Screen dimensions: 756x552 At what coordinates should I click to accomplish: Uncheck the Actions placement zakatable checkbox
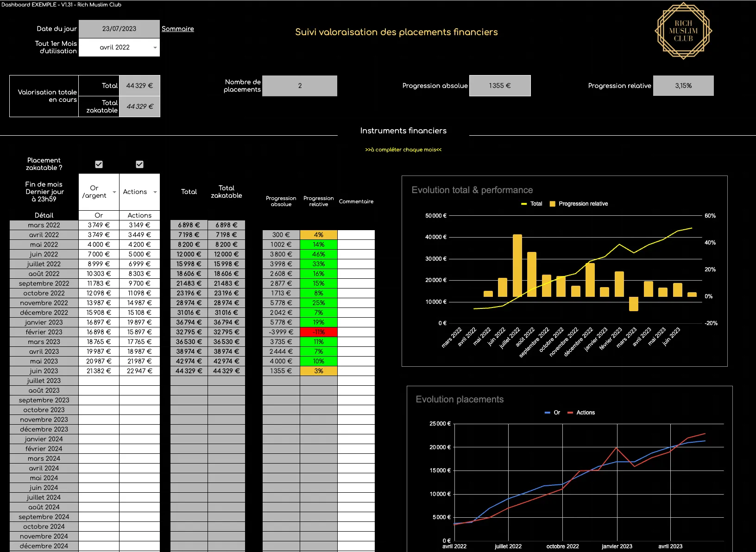click(x=139, y=164)
